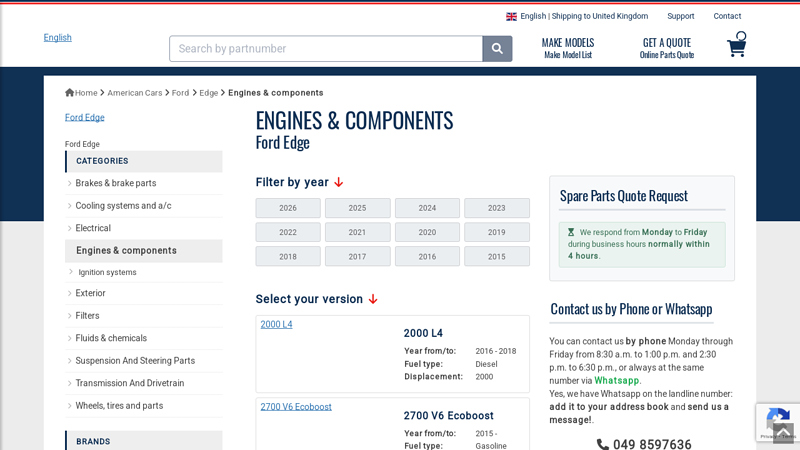Expand Brakes & brake parts category
The image size is (800, 450).
116,183
